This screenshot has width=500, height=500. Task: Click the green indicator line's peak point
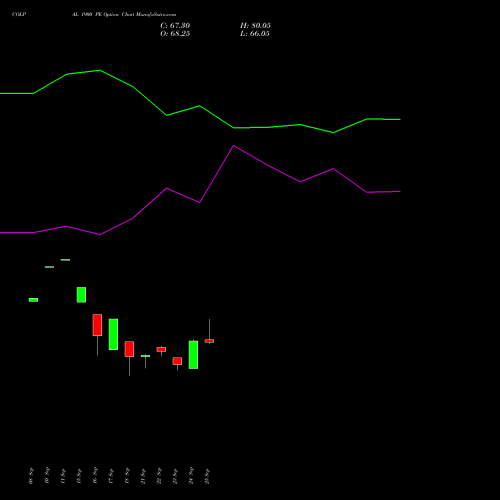click(x=100, y=70)
